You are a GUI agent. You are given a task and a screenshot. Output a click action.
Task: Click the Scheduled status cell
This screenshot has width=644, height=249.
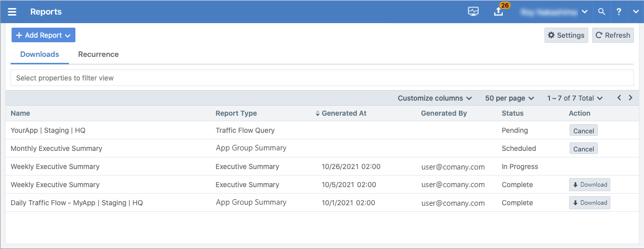[519, 148]
